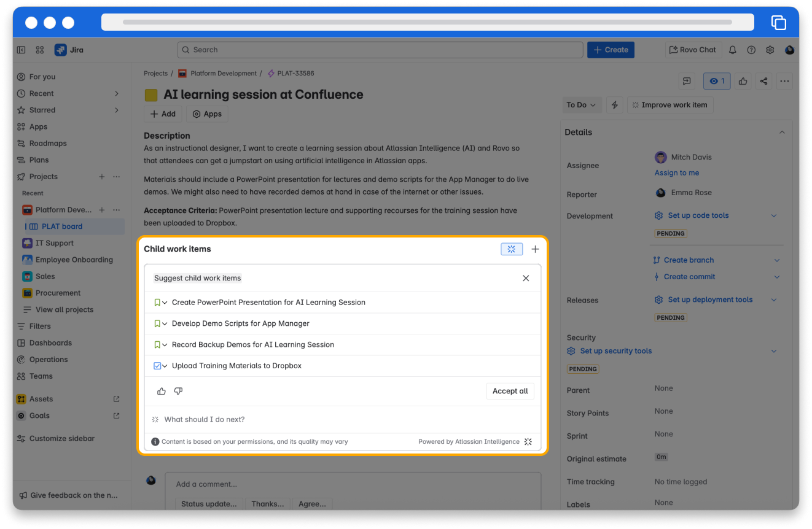This screenshot has width=812, height=529.
Task: Collapse the sidebar using the top-left panel icon
Action: [21, 50]
